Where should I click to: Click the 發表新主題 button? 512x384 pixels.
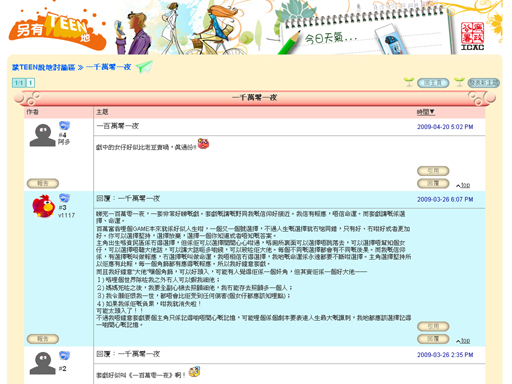(483, 83)
